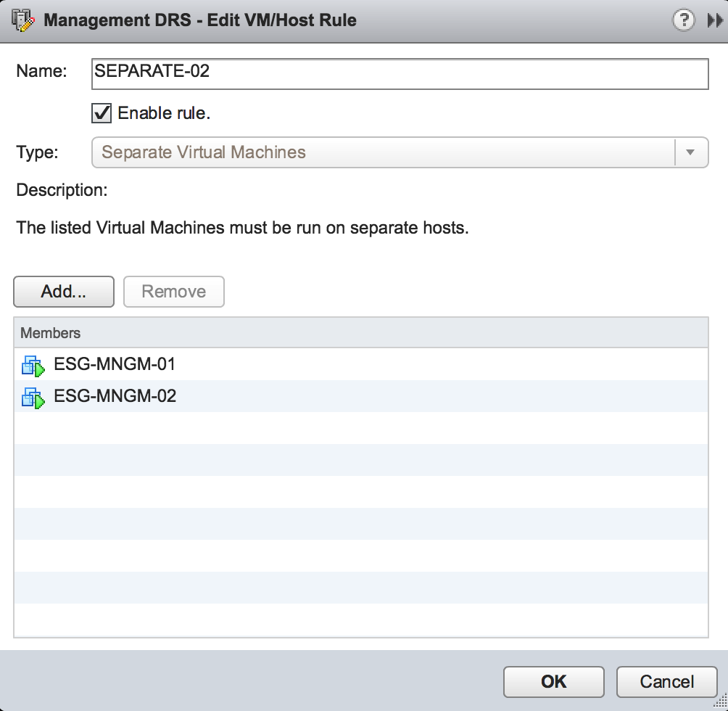Click the Name field containing SEPARATE-02
This screenshot has height=711, width=728.
pyautogui.click(x=400, y=74)
